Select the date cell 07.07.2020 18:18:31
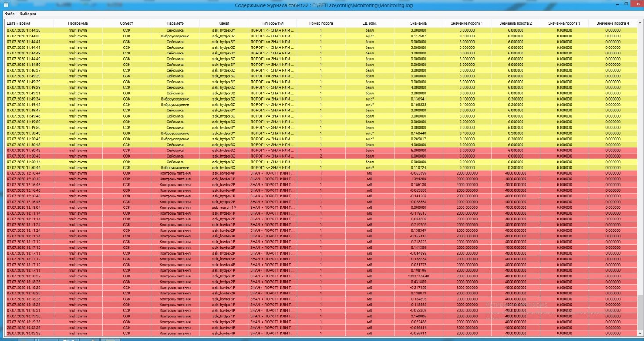644x341 pixels. [x=29, y=310]
